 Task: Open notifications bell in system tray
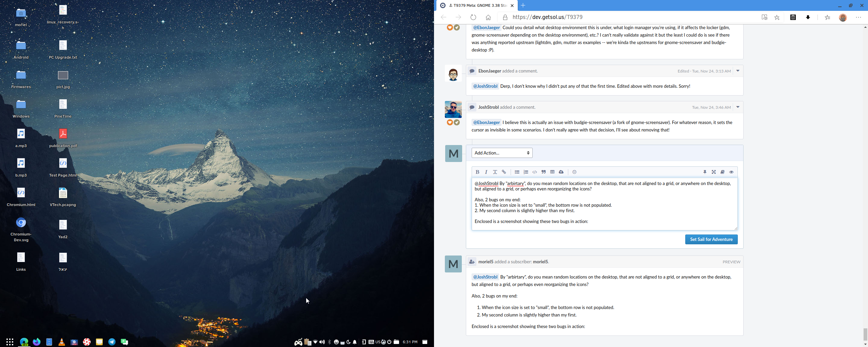[x=355, y=342]
